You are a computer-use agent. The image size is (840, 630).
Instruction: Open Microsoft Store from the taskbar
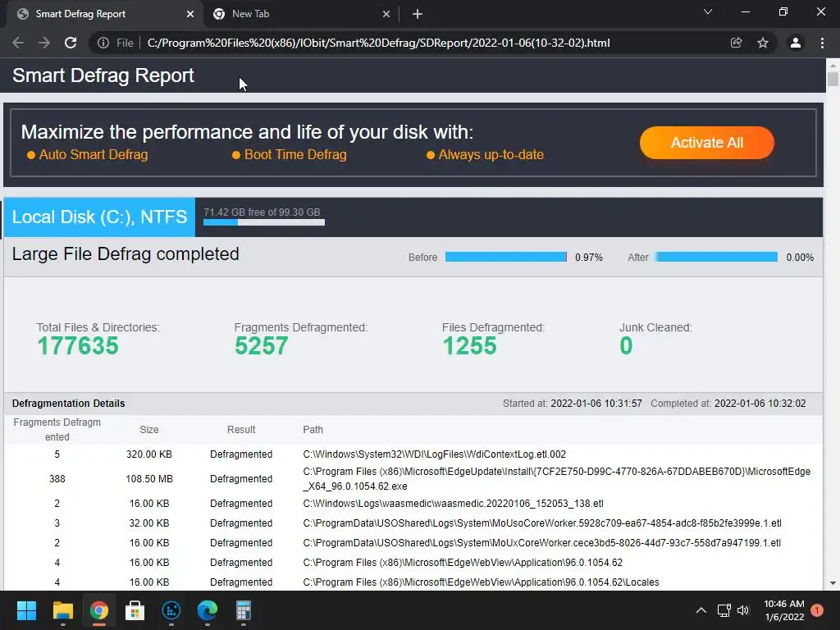[x=135, y=610]
